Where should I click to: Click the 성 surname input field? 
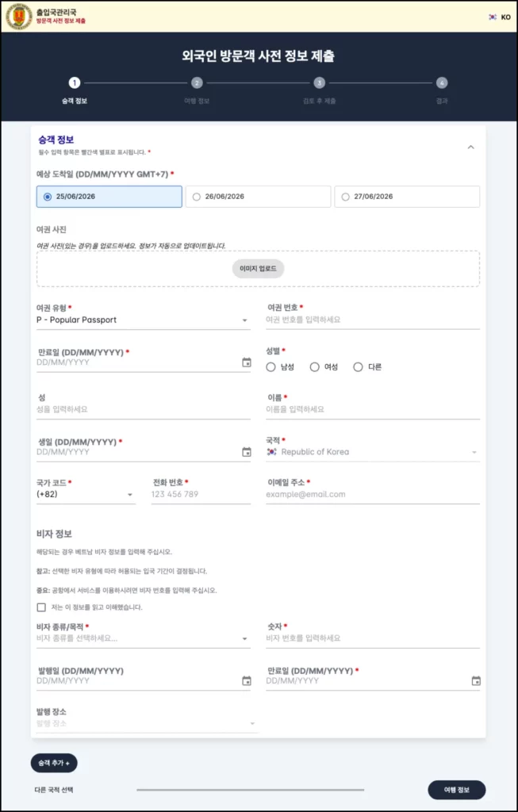(x=144, y=409)
